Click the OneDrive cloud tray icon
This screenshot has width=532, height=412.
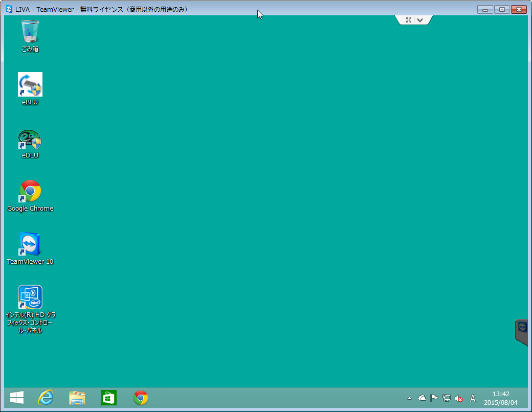(422, 398)
